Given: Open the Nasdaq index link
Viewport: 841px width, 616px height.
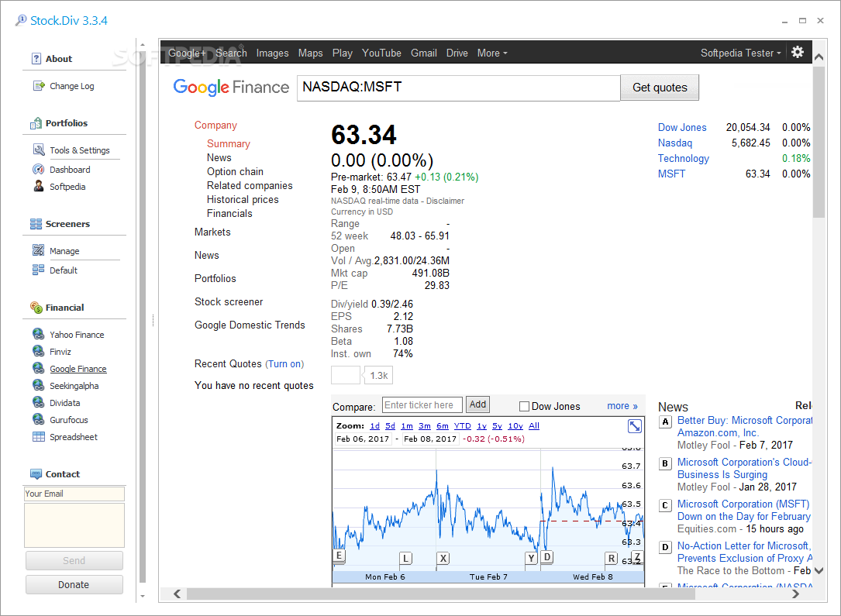Looking at the screenshot, I should (674, 143).
